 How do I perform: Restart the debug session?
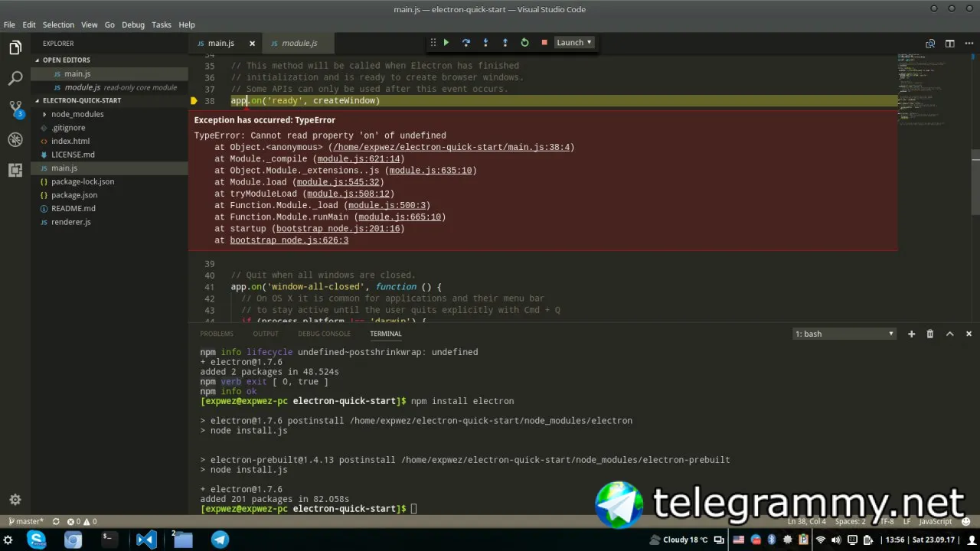[524, 43]
